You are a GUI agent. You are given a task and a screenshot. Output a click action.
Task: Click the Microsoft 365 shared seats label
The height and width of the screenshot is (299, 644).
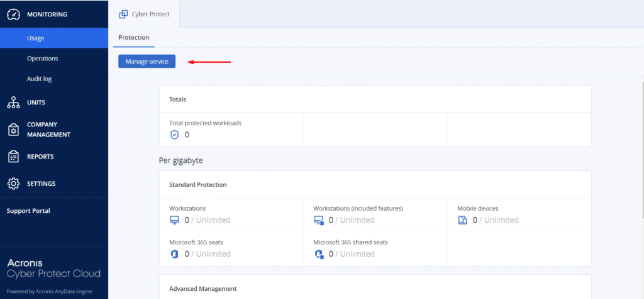tap(350, 242)
